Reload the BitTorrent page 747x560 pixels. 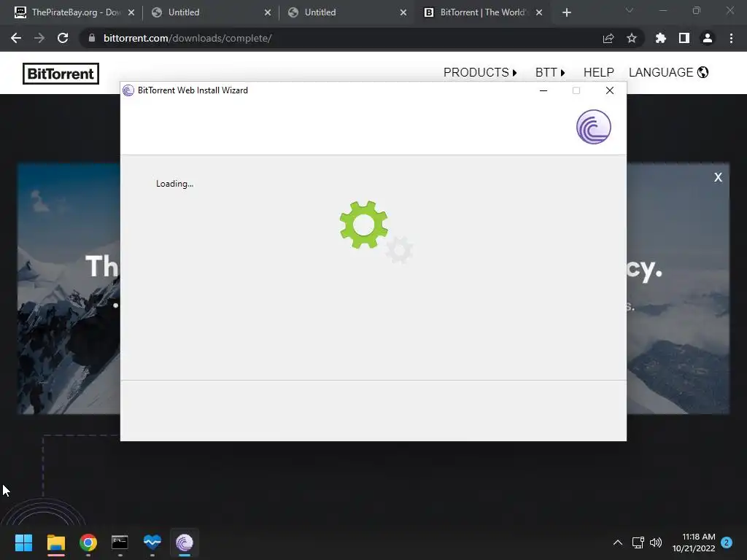coord(63,38)
